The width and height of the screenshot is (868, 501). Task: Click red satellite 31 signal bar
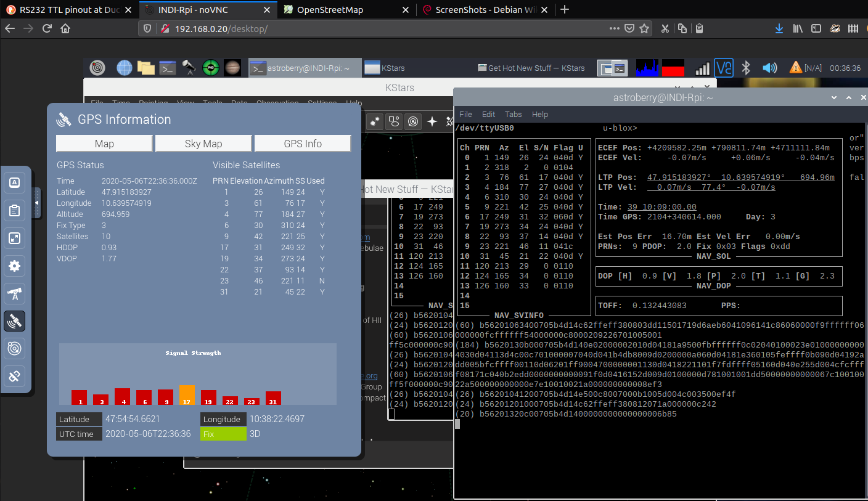pyautogui.click(x=273, y=398)
